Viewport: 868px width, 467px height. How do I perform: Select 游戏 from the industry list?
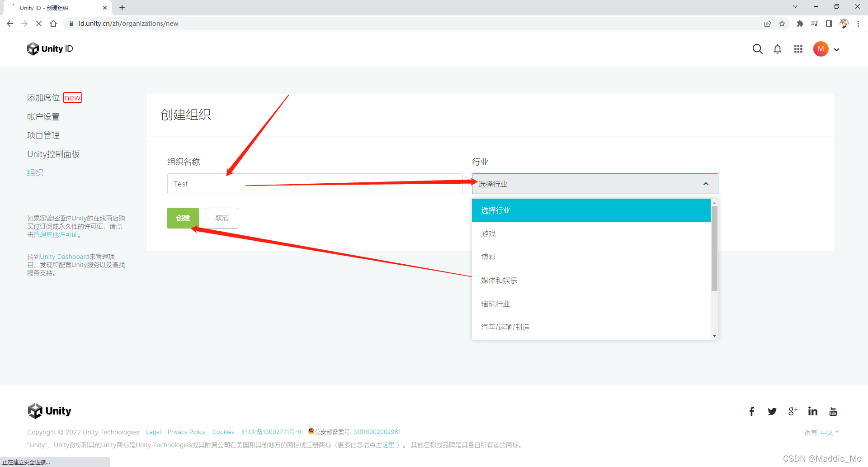point(591,234)
